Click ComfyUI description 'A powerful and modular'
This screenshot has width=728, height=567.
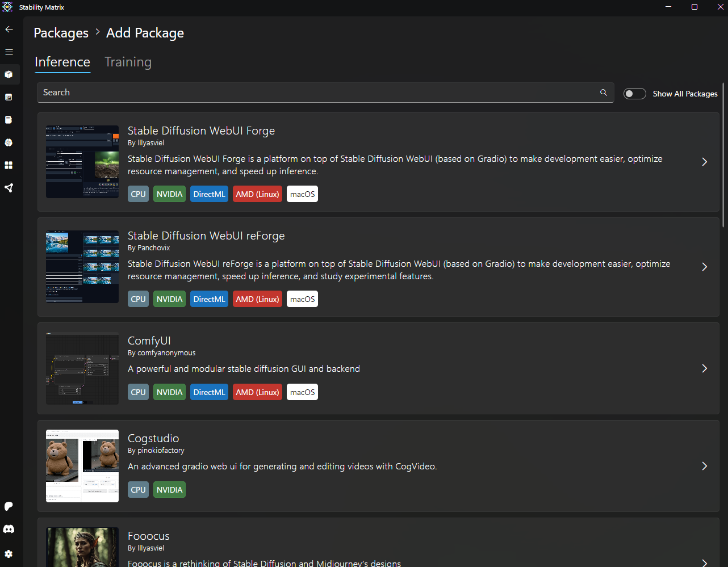[244, 369]
